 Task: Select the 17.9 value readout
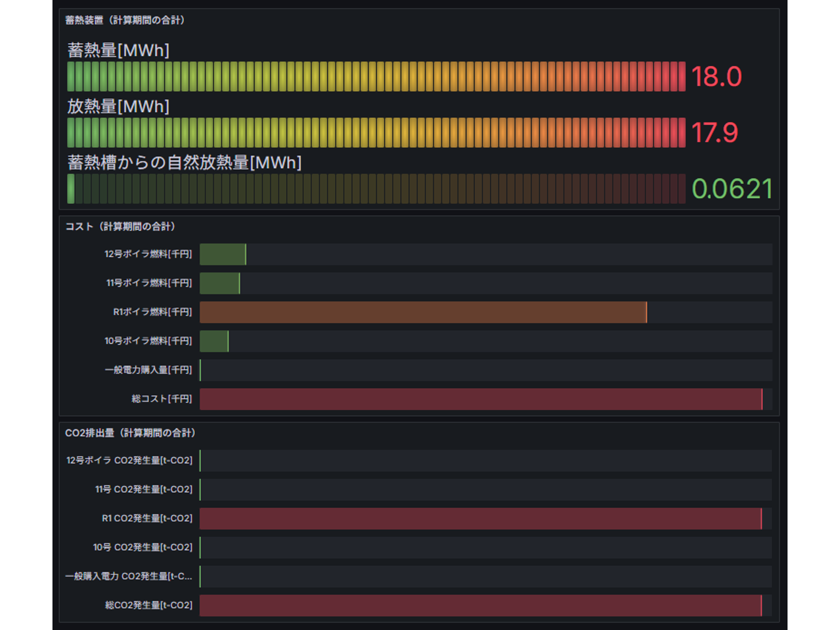point(715,132)
